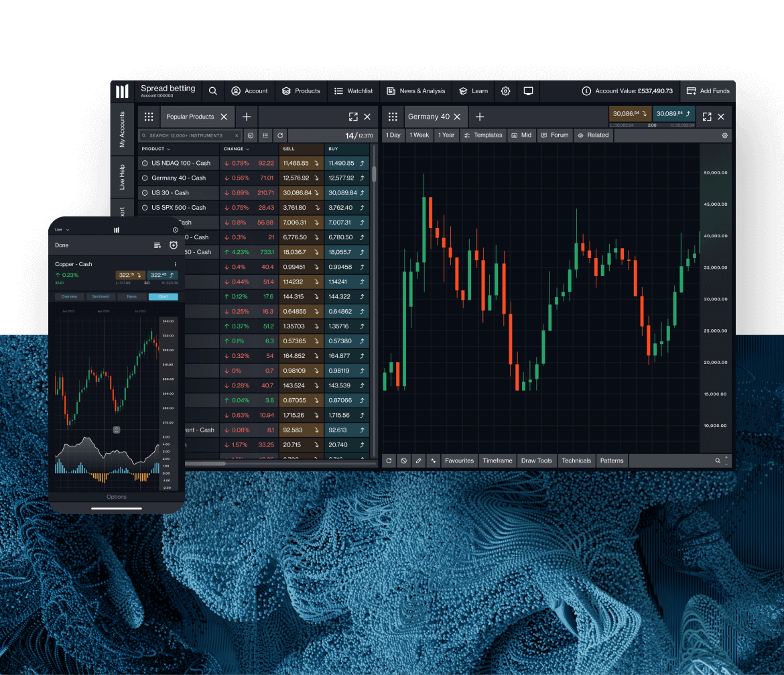The width and height of the screenshot is (784, 675).
Task: Open Draw Tools menu
Action: (537, 461)
